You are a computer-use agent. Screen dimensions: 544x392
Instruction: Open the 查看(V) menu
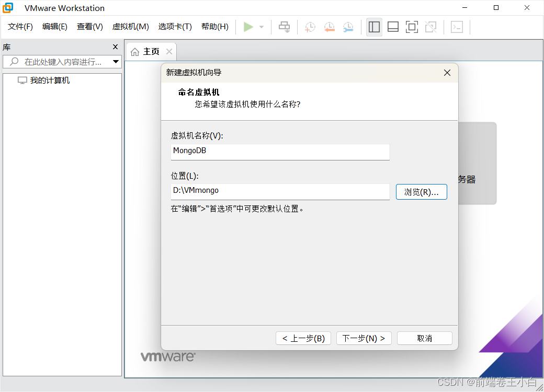pos(90,27)
